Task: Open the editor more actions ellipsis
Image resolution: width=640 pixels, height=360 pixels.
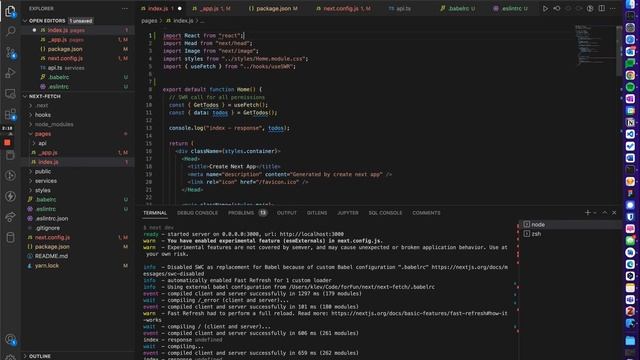Action: coord(613,8)
